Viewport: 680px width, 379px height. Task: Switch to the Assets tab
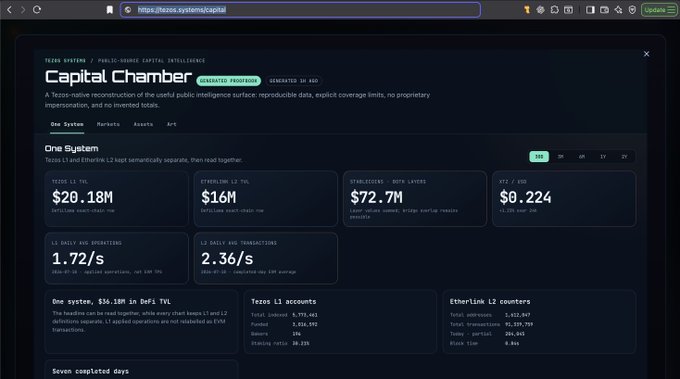pyautogui.click(x=143, y=124)
